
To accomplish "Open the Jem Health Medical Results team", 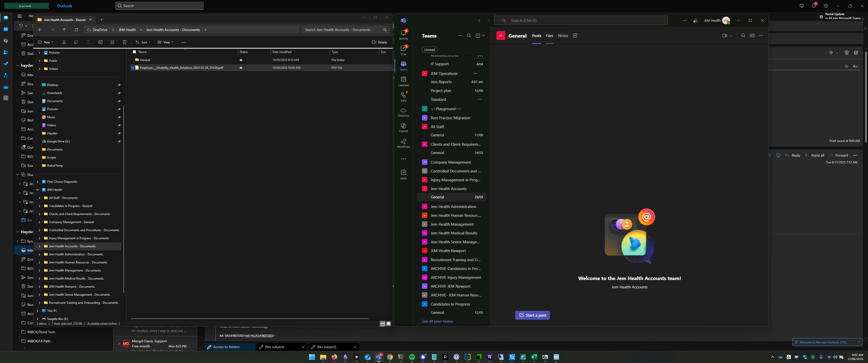I will [453, 233].
